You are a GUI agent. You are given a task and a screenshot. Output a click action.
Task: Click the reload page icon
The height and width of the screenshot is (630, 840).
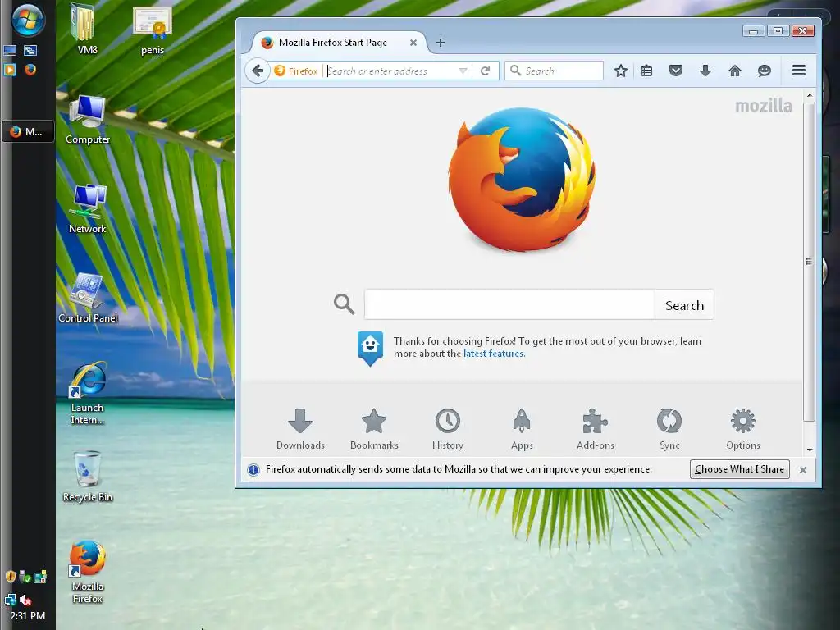(486, 71)
